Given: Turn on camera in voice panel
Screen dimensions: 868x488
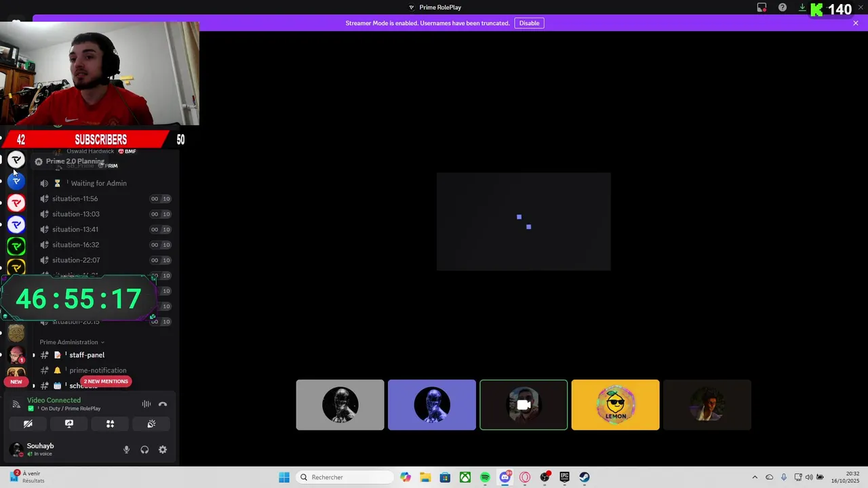Looking at the screenshot, I should [28, 424].
